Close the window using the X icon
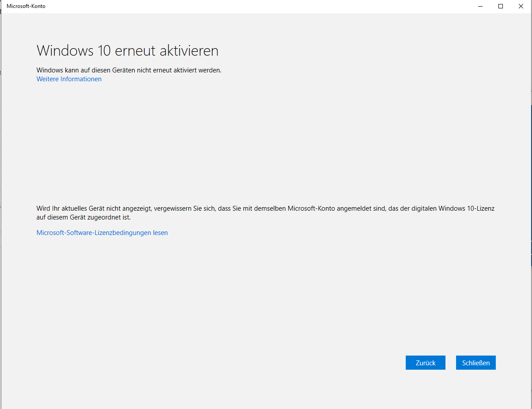Viewport: 532px width, 409px height. click(x=521, y=6)
